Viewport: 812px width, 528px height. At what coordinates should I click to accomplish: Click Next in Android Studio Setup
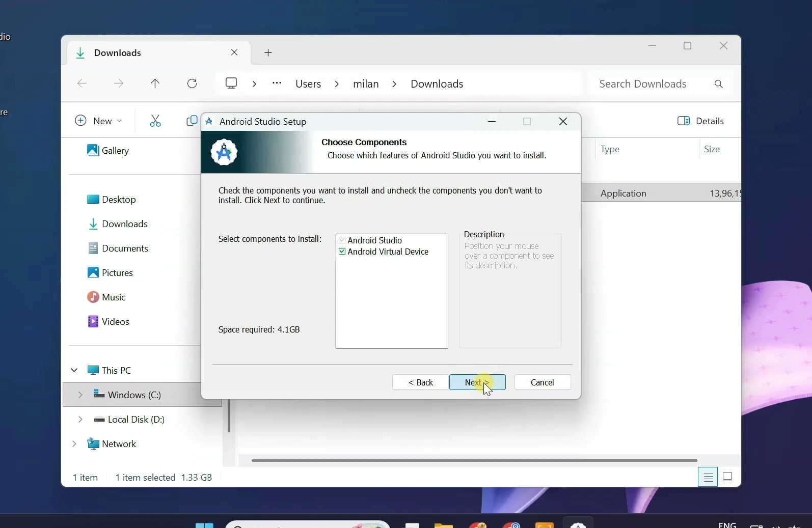click(x=477, y=382)
